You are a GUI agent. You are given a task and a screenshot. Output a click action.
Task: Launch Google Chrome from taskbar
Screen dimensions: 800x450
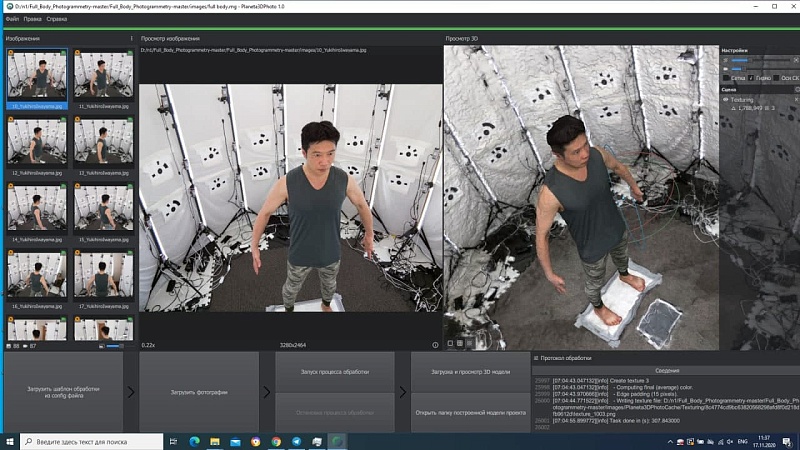click(276, 441)
